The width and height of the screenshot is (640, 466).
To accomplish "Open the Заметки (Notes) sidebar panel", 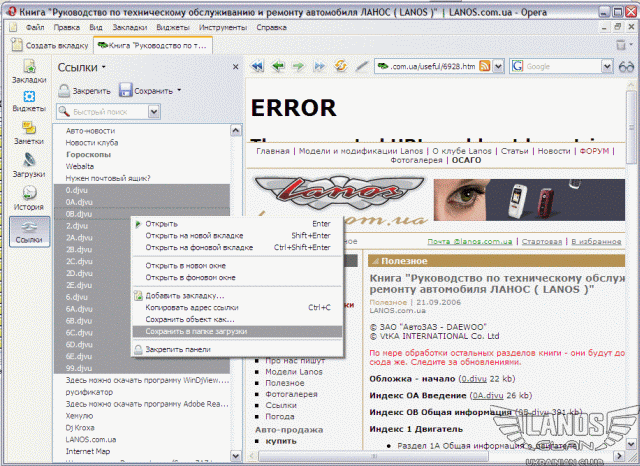I will (x=28, y=134).
